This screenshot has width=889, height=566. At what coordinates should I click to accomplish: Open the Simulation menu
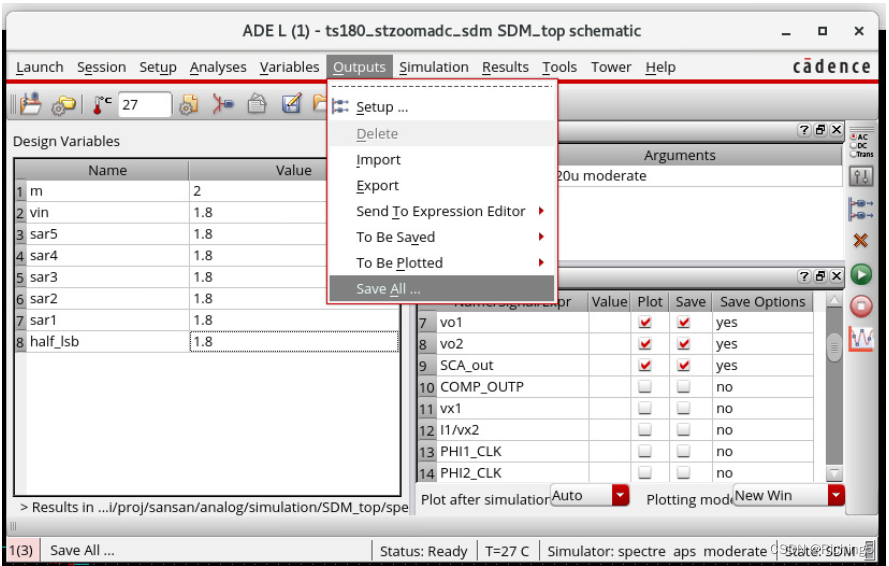[433, 67]
